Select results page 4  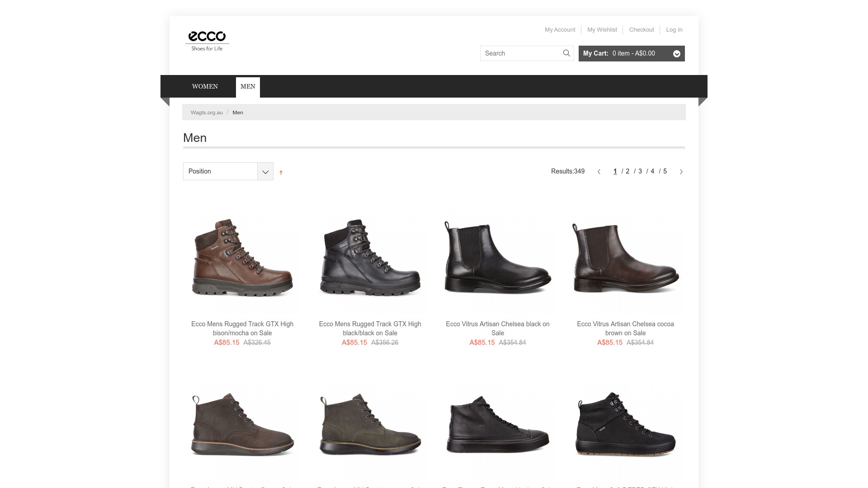(652, 171)
